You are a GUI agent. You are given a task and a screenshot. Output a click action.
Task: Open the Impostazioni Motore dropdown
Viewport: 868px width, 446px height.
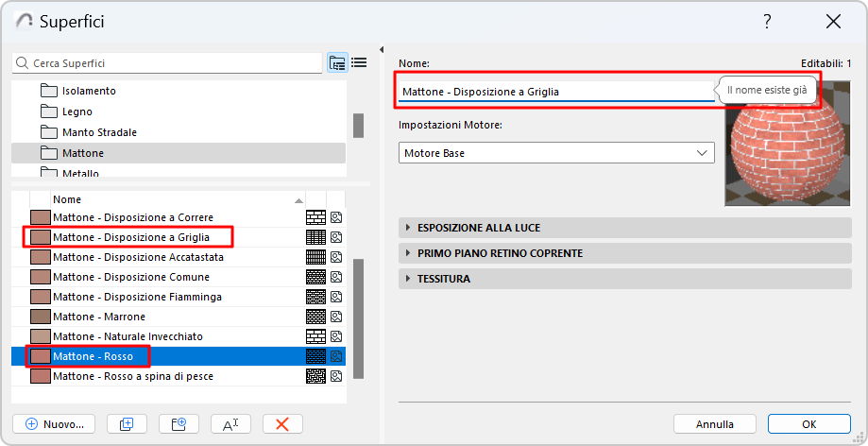pyautogui.click(x=556, y=153)
